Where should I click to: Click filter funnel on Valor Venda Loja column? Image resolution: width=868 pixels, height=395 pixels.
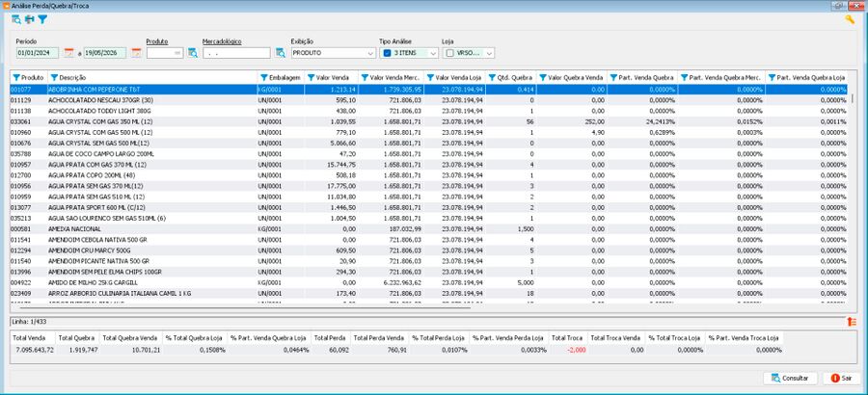430,78
